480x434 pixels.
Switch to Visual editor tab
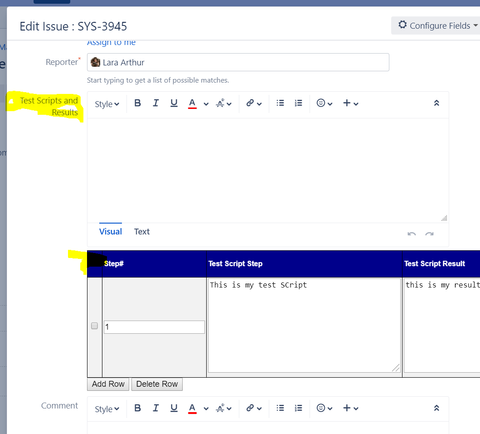point(110,231)
